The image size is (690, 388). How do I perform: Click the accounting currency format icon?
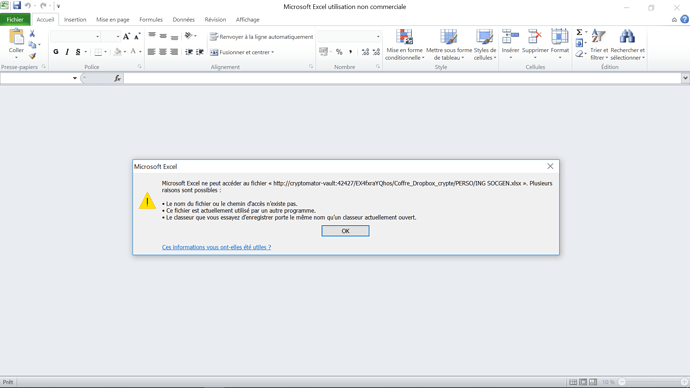click(323, 52)
